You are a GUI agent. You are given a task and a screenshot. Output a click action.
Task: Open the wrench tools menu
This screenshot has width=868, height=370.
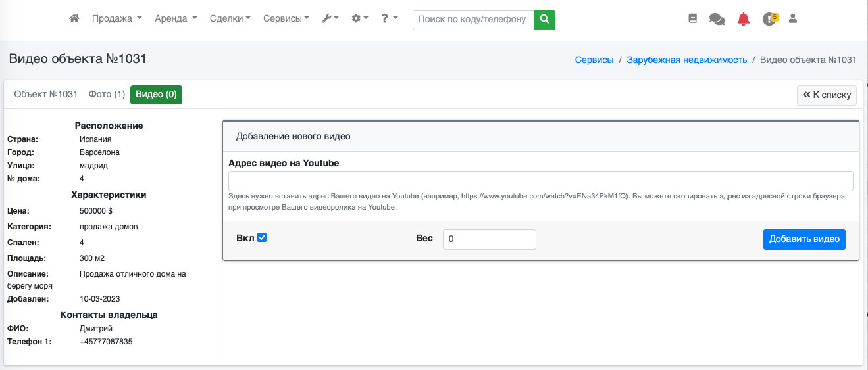330,19
